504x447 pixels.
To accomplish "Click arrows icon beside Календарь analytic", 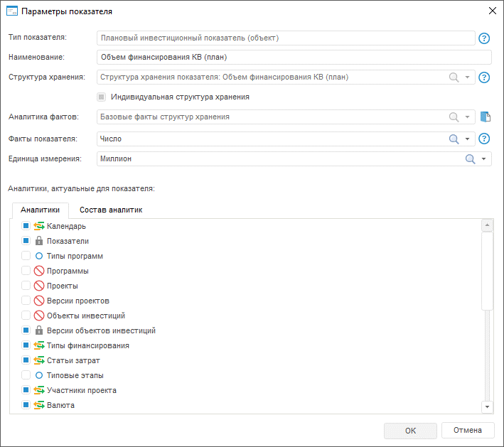I will pos(39,226).
